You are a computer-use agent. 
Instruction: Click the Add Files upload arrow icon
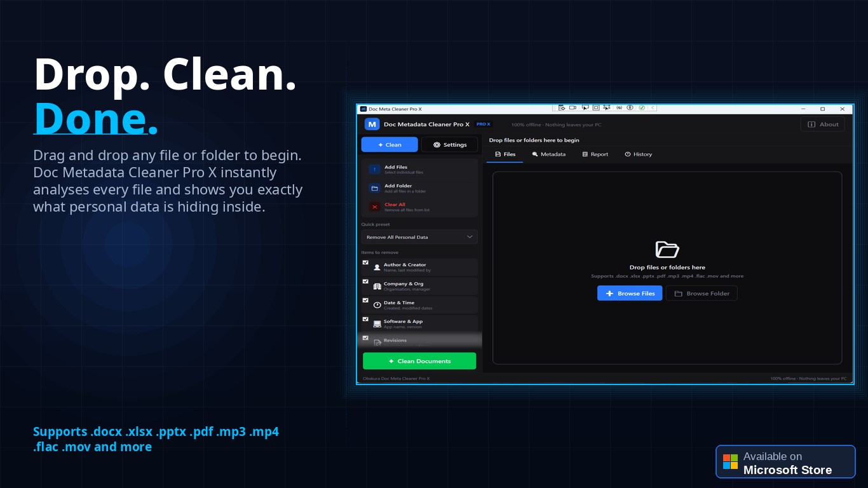375,170
